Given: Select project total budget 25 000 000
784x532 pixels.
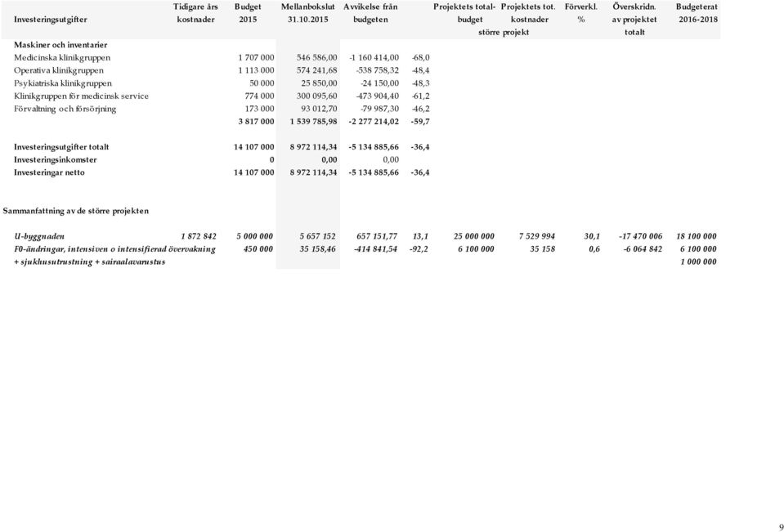Looking at the screenshot, I should (x=474, y=236).
